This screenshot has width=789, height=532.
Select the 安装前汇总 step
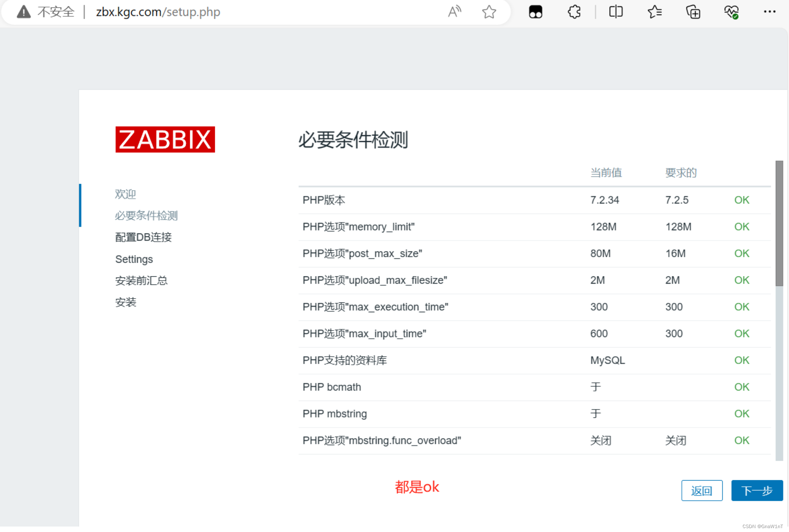(x=141, y=280)
